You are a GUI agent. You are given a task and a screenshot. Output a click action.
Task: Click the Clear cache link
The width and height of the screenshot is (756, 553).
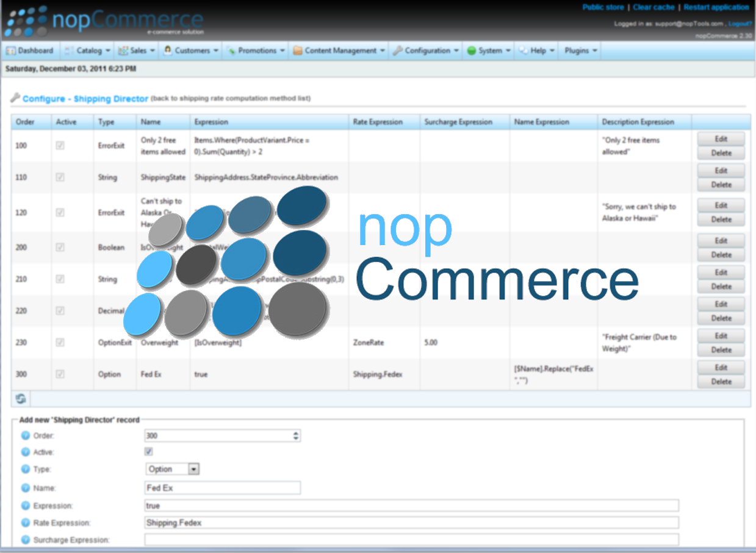(x=653, y=7)
